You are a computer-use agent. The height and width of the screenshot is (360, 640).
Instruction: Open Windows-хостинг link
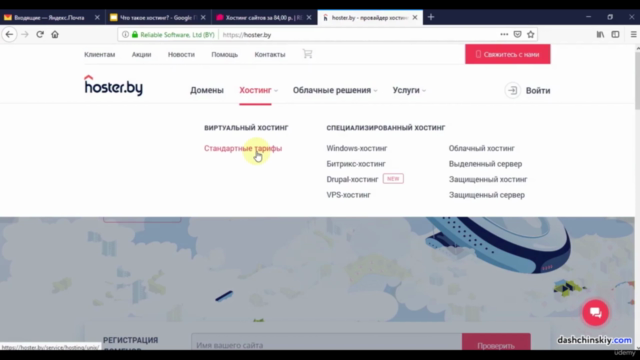click(357, 148)
